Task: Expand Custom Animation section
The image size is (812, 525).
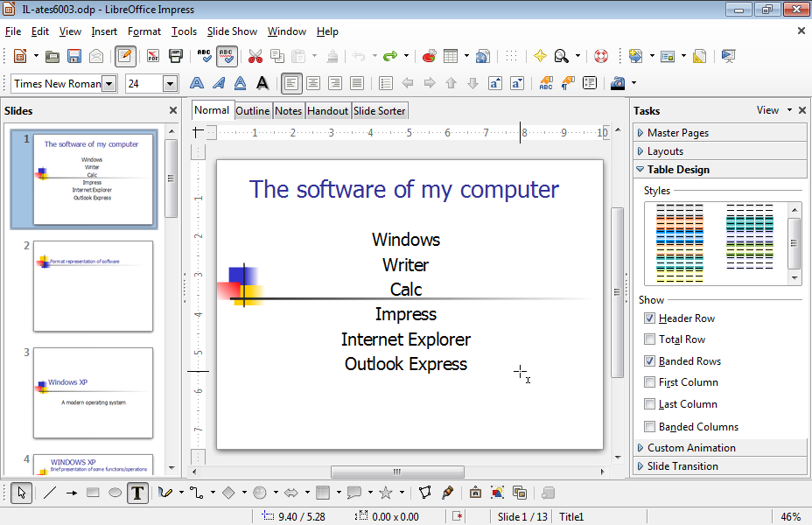Action: click(x=720, y=448)
